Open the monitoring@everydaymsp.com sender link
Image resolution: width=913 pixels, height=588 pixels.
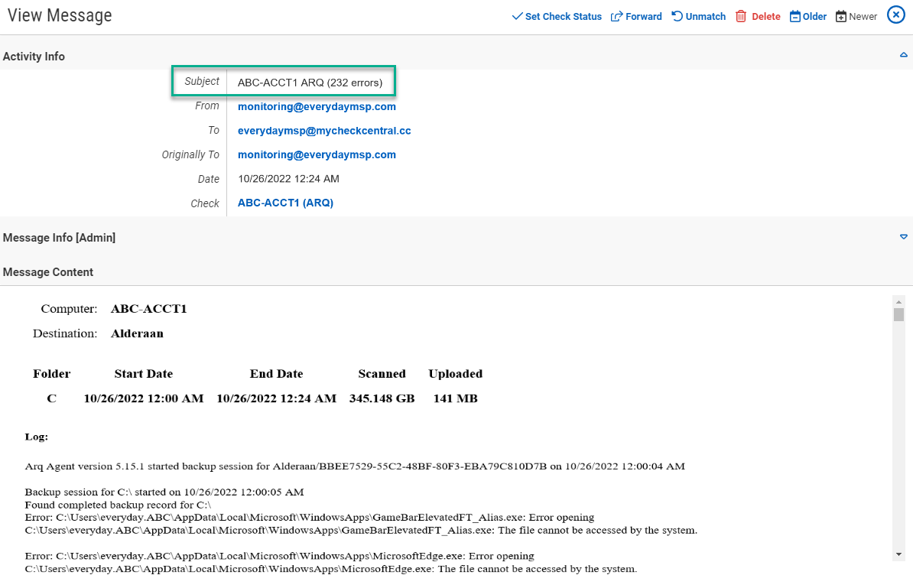point(317,106)
